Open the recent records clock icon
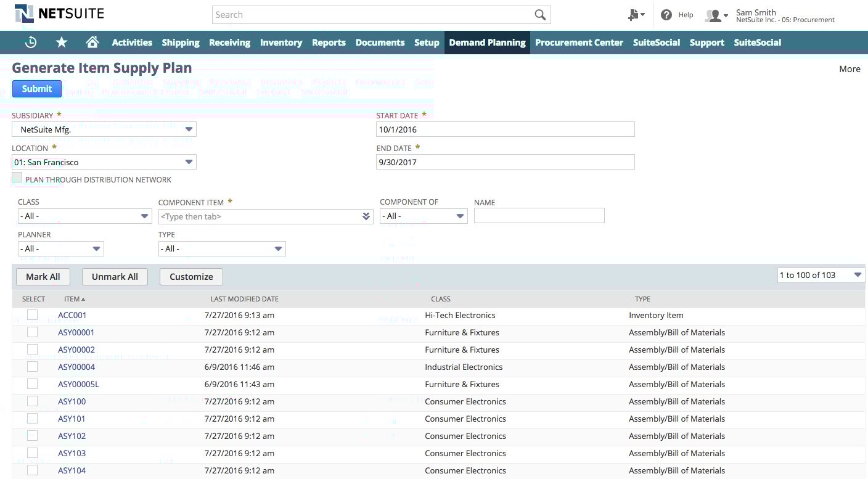 tap(31, 42)
